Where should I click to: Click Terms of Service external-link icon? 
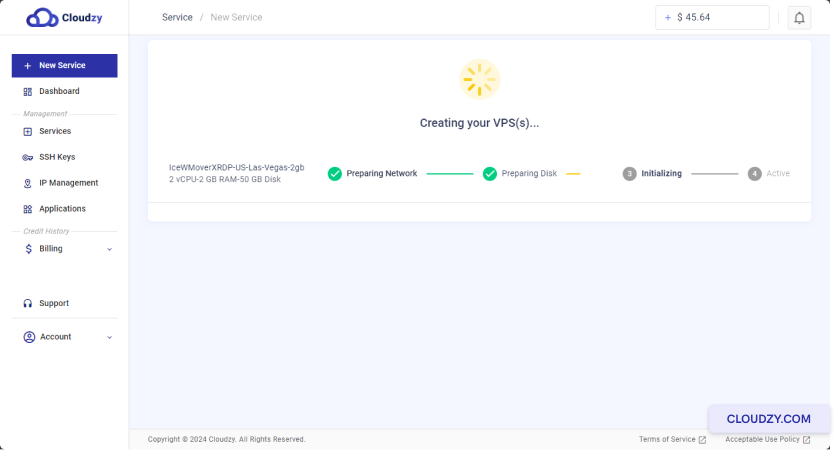702,440
